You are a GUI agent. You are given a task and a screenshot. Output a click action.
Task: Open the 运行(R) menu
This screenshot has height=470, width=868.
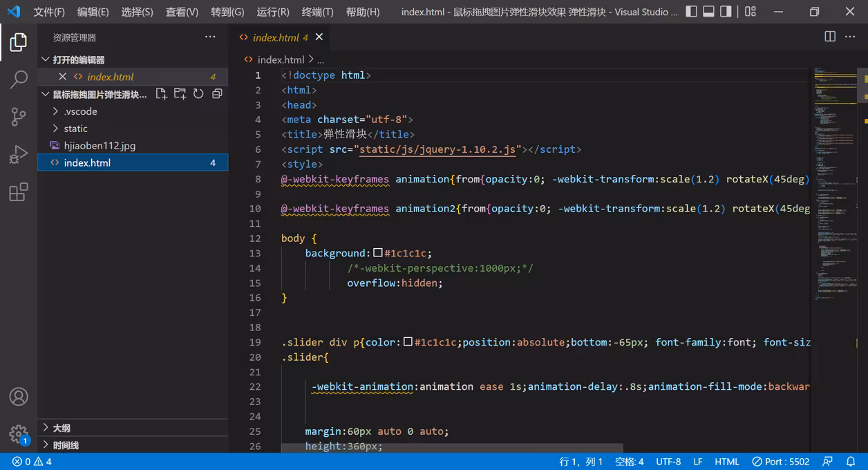pos(273,12)
